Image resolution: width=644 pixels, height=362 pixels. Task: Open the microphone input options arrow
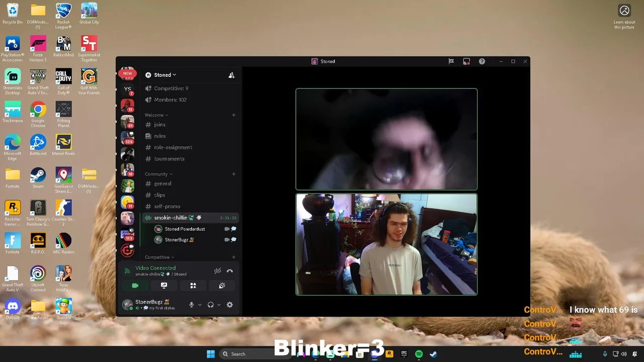[200, 305]
